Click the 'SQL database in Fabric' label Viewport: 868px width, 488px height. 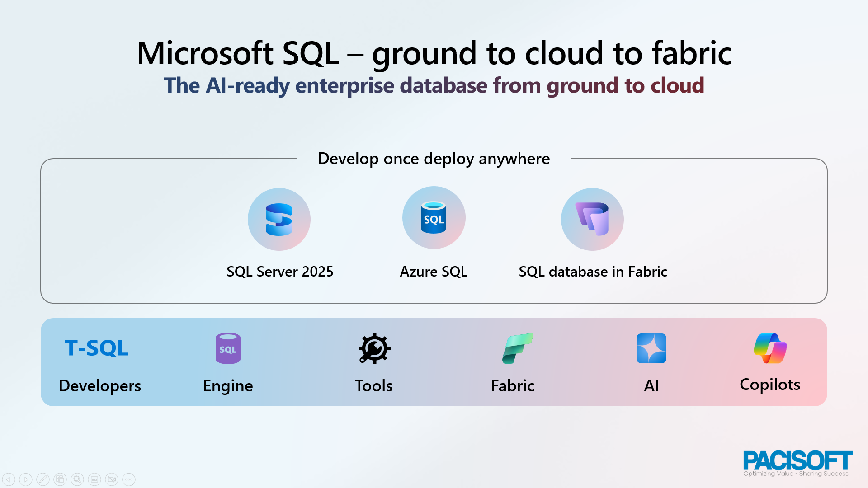[x=593, y=272]
